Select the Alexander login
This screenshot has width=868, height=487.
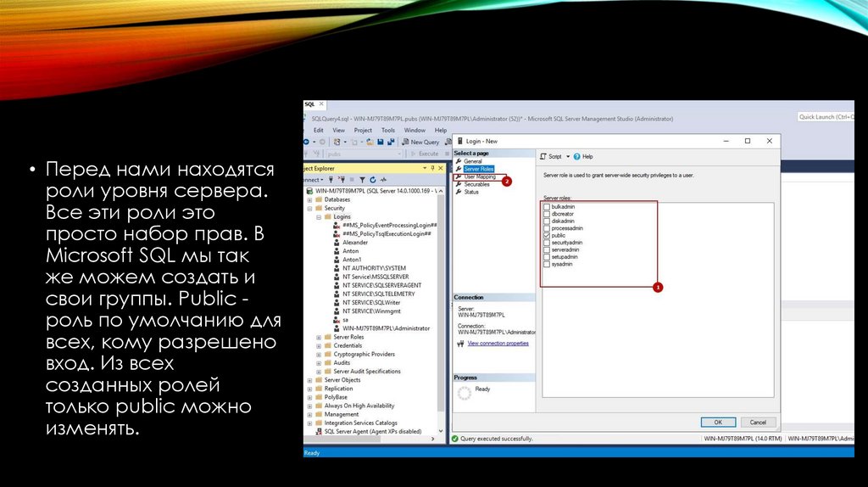(355, 243)
